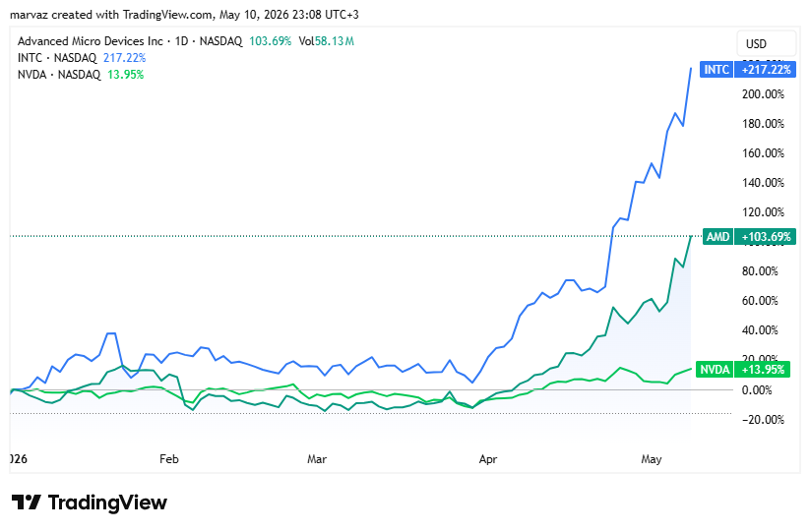Click the 80.00% price axis label
Viewport: 810px width, 532px height.
click(x=760, y=270)
